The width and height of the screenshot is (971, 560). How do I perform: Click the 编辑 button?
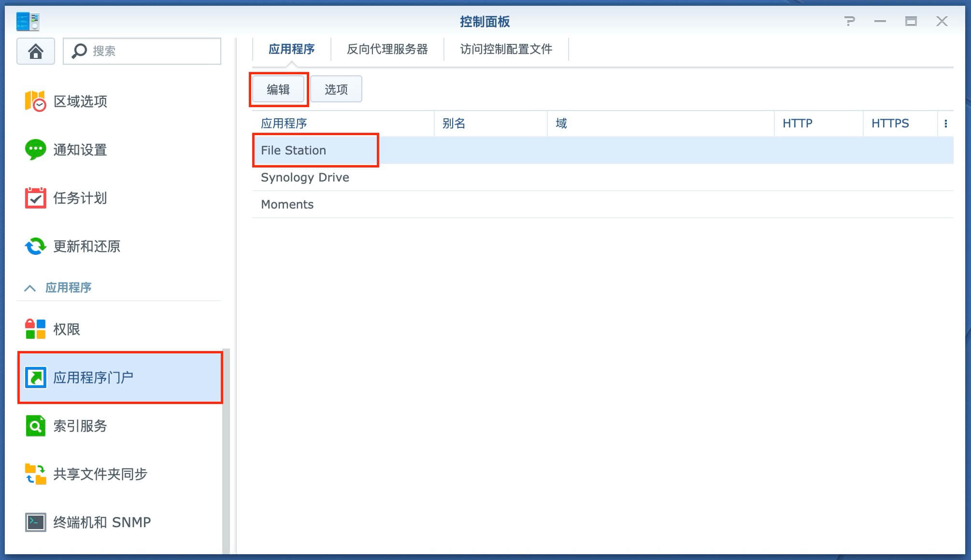(278, 89)
